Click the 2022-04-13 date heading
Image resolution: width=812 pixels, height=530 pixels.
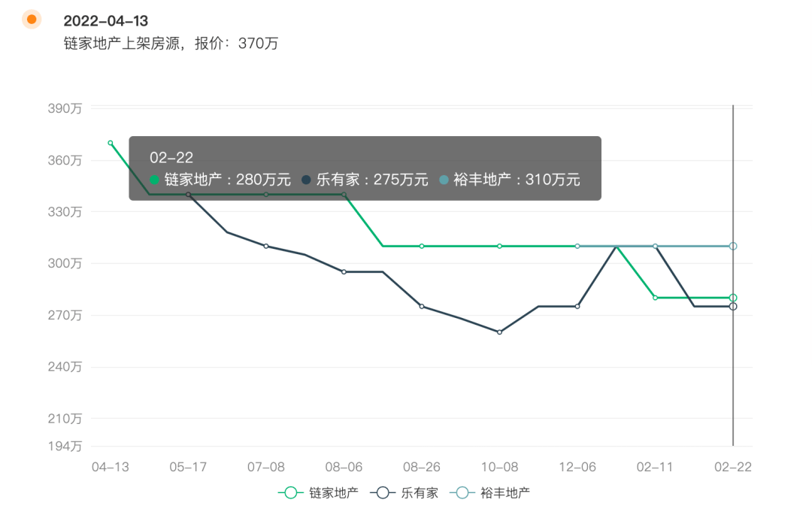coord(106,21)
